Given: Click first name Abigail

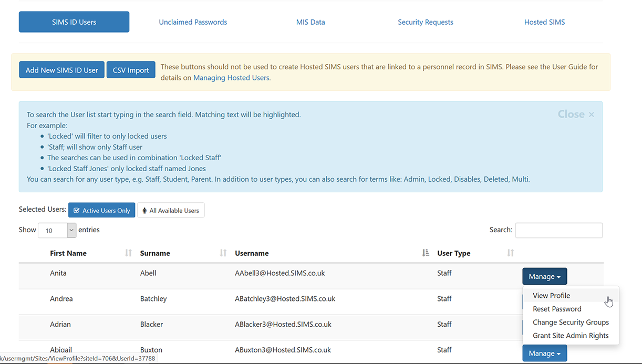Looking at the screenshot, I should (x=62, y=350).
